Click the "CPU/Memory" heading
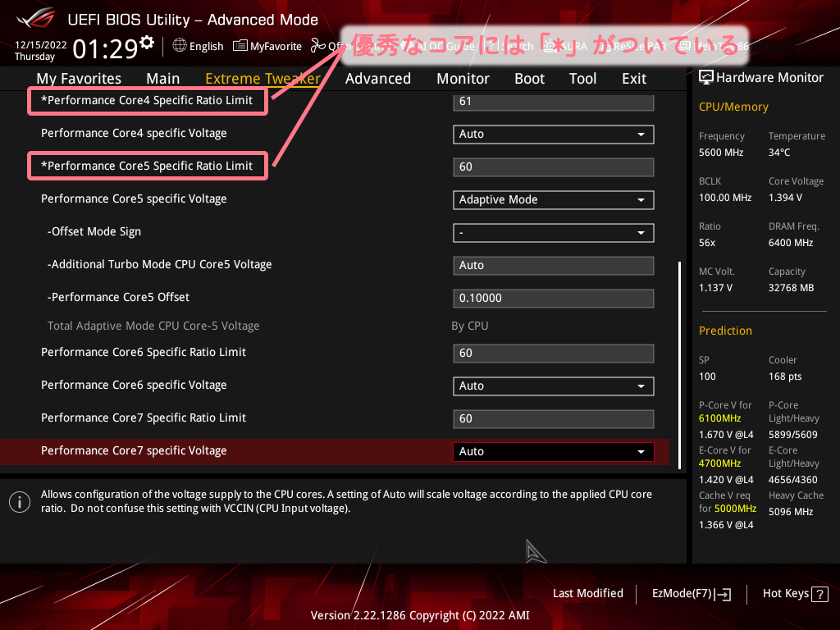 click(733, 107)
